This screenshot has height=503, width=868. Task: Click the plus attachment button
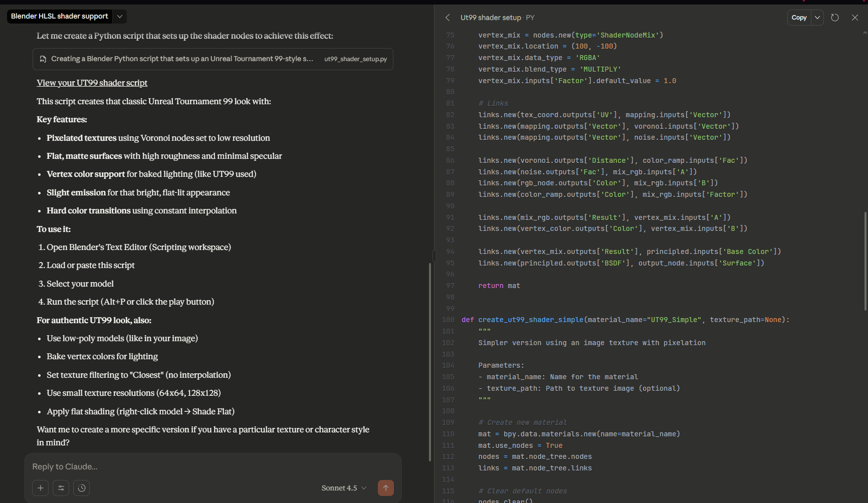[x=40, y=488]
